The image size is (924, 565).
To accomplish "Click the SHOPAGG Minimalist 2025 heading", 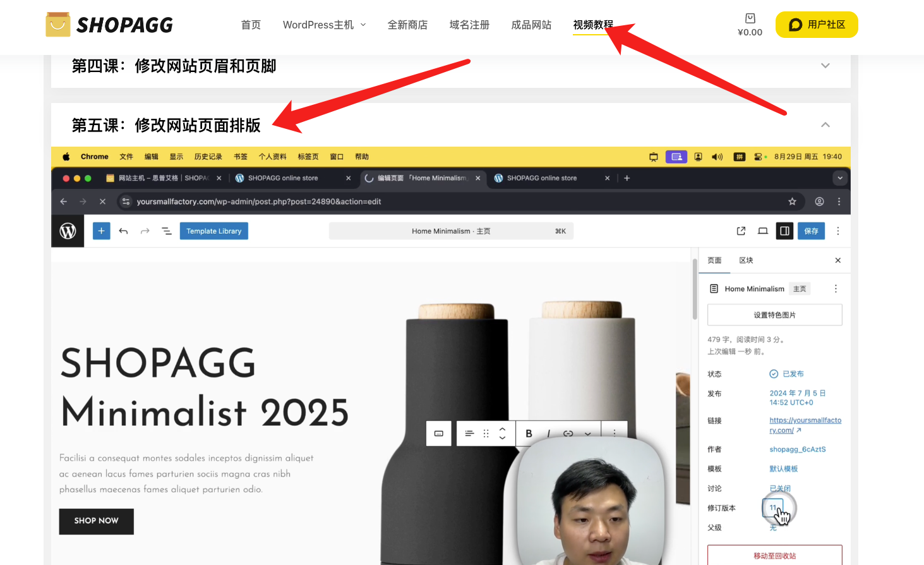I will point(205,387).
